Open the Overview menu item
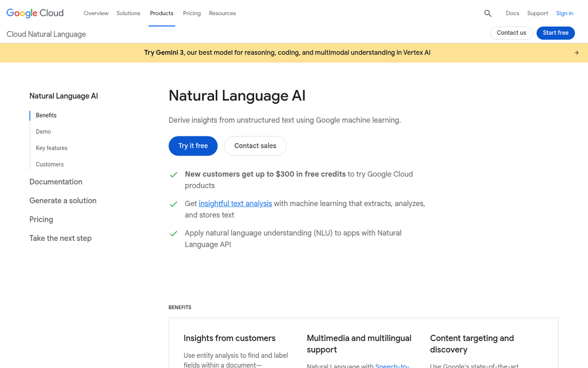 (x=96, y=13)
